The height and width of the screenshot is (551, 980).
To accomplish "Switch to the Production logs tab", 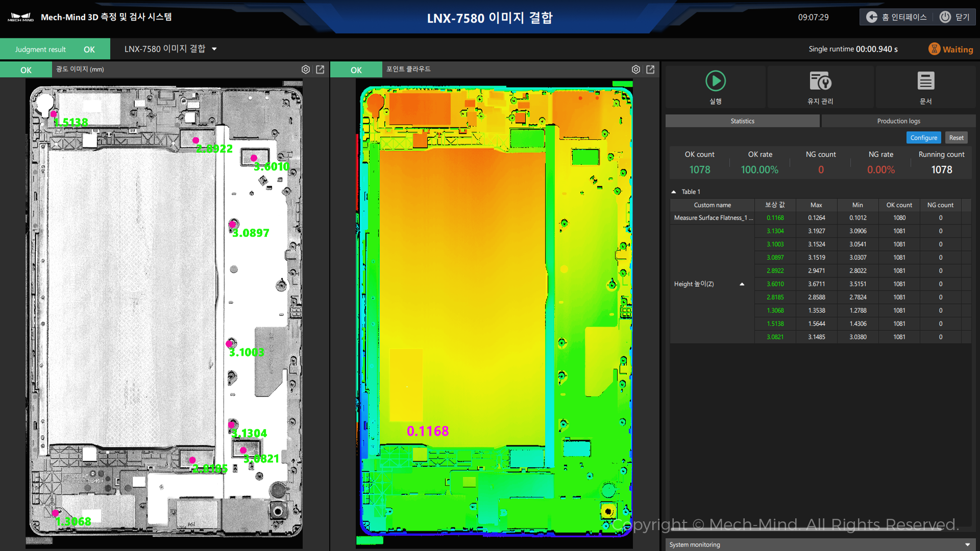I will [x=898, y=121].
